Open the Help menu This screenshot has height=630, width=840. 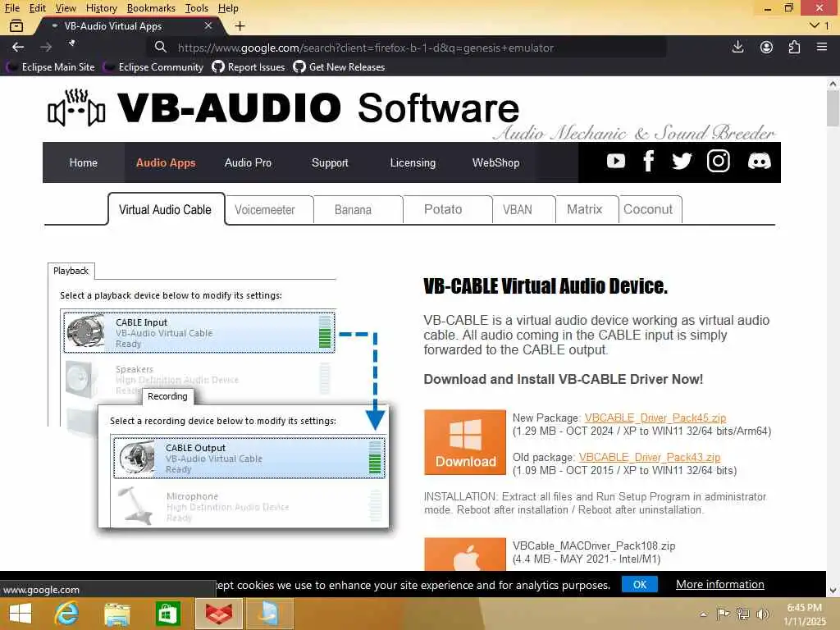tap(228, 8)
